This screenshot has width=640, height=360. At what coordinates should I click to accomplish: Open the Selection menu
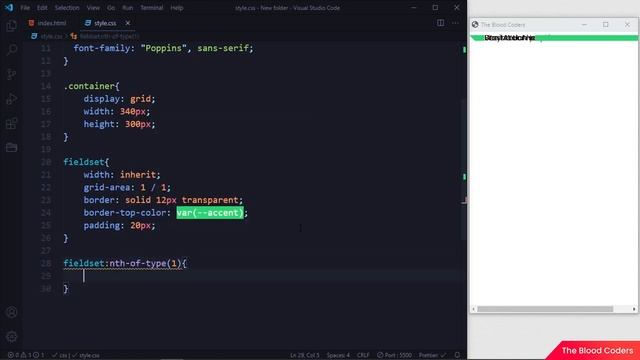coord(67,8)
